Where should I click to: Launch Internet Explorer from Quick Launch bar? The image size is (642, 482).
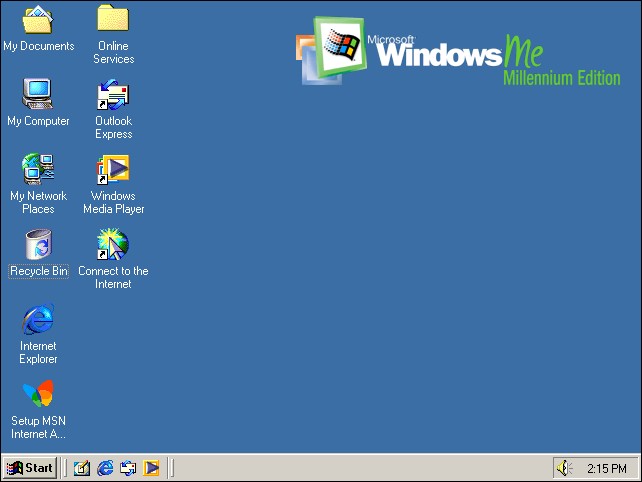[105, 467]
